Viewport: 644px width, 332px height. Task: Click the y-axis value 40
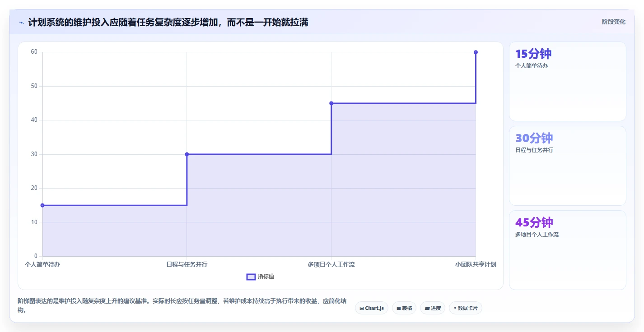tap(34, 120)
